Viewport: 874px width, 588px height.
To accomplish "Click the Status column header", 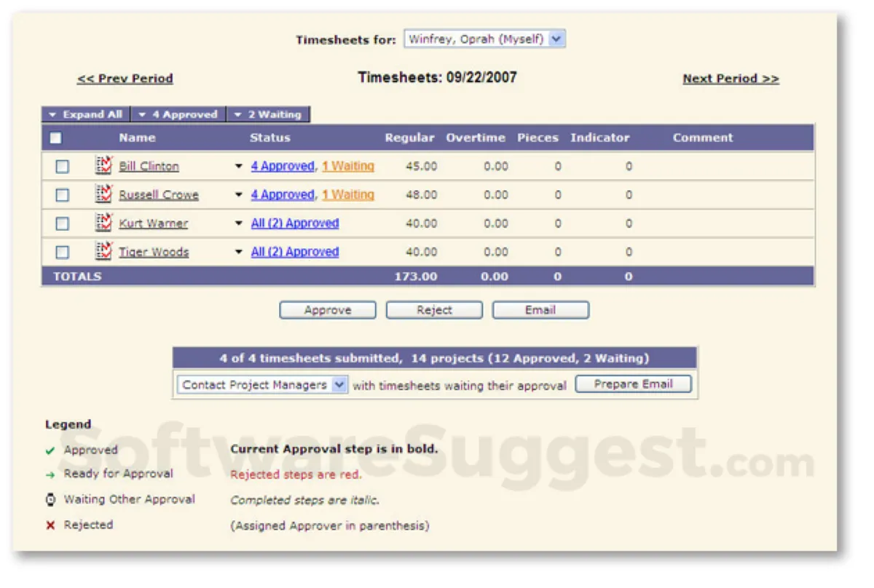I will coord(269,138).
